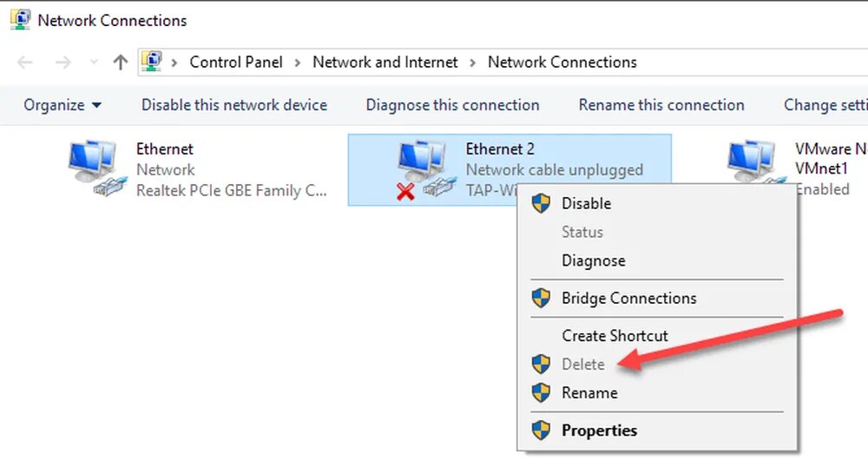Viewport: 868px width, 467px height.
Task: Click the address bar location icon
Action: [x=151, y=62]
